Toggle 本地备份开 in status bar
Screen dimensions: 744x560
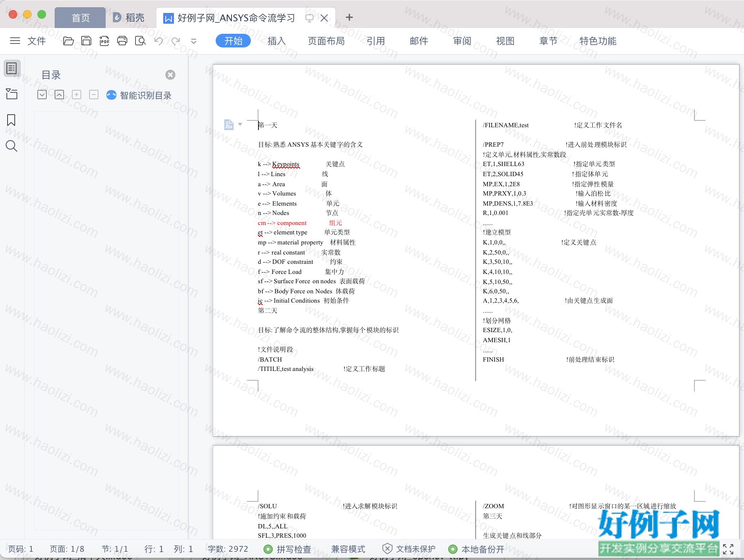[x=476, y=549]
